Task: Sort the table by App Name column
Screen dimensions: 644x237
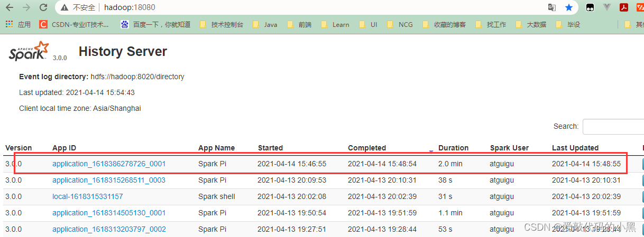Action: pos(216,148)
